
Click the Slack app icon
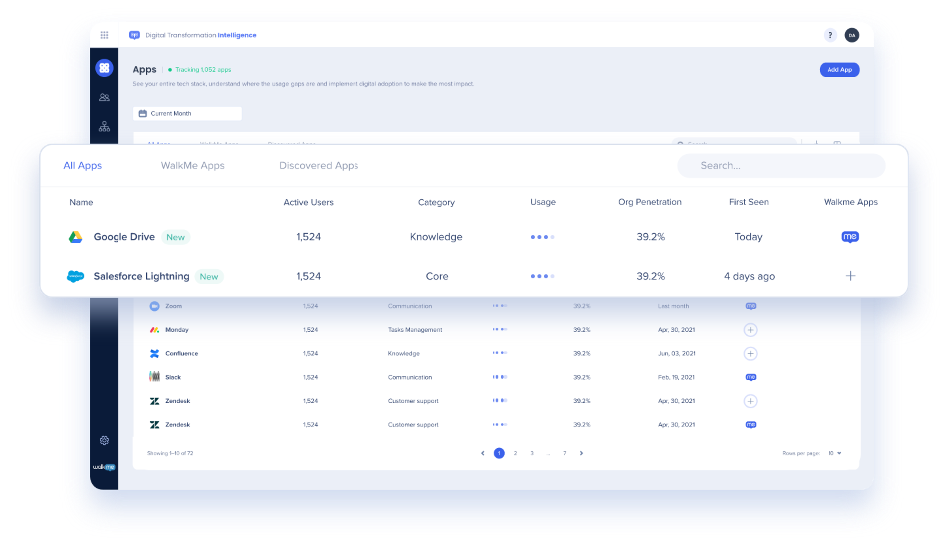click(154, 377)
